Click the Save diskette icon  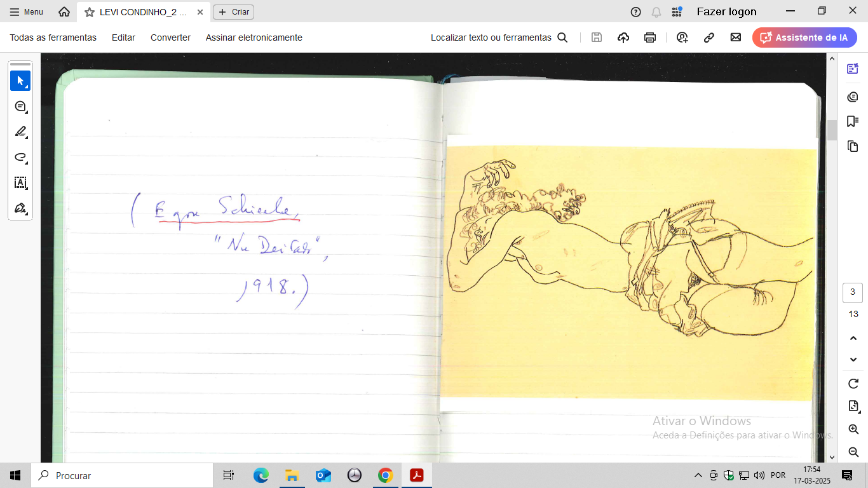point(597,37)
